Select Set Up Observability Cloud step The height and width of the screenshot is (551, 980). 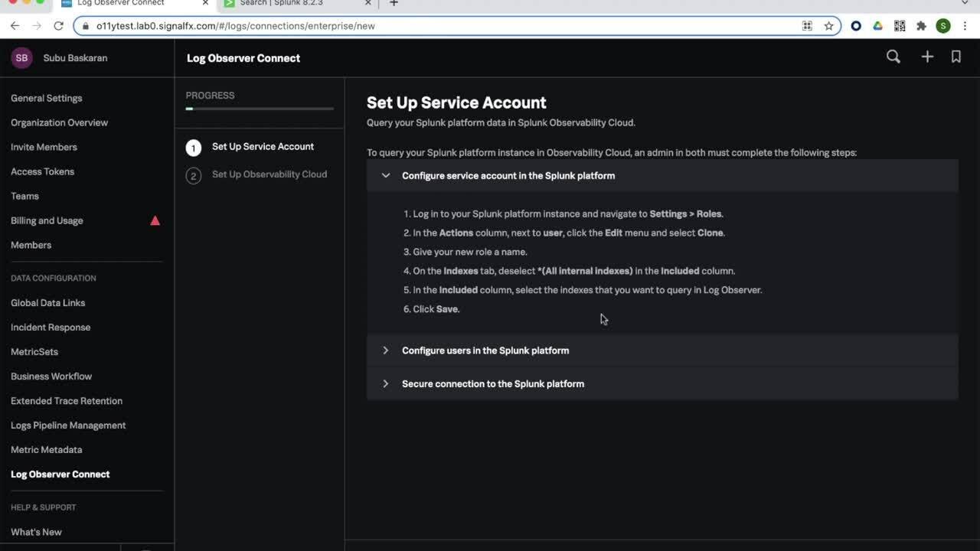(x=269, y=174)
